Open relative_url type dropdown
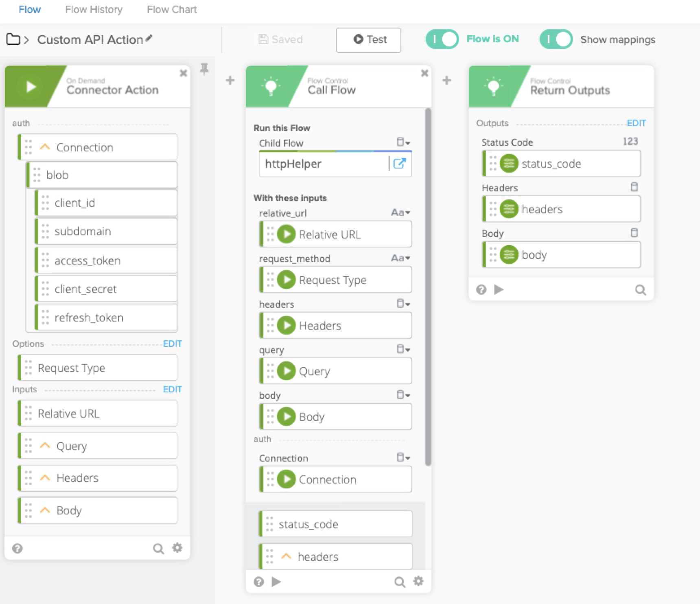The width and height of the screenshot is (700, 604). [400, 212]
